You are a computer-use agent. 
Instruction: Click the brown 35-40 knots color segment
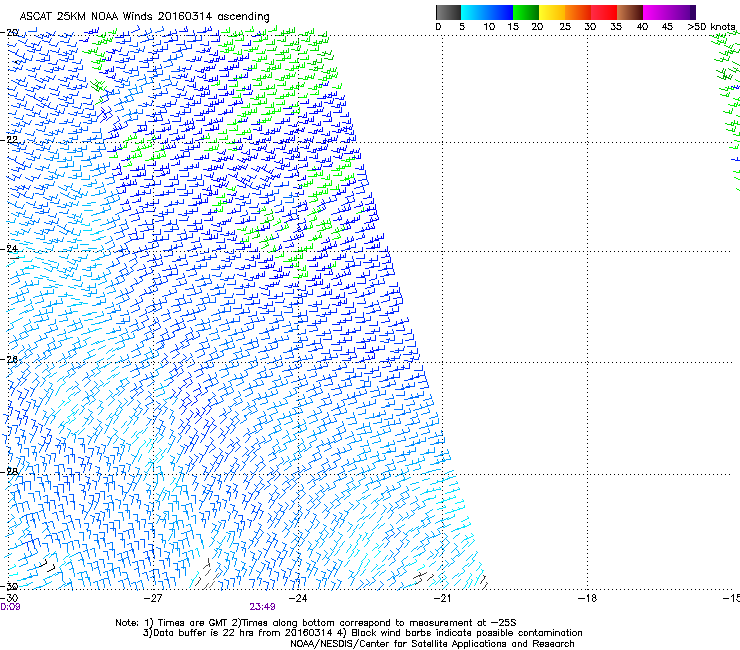point(630,12)
